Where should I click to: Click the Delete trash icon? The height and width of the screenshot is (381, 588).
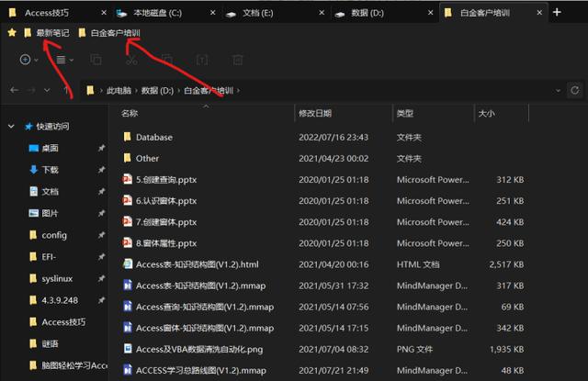coord(237,60)
